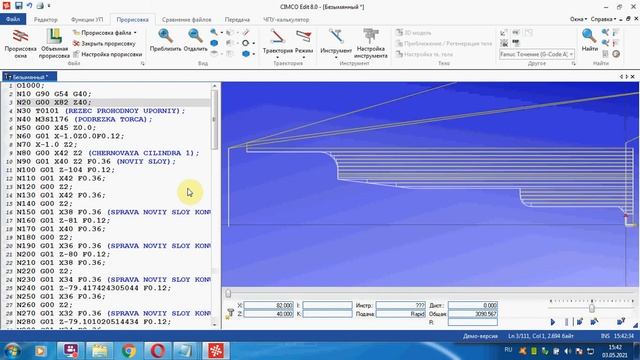Open the Справка menu

coord(603,19)
